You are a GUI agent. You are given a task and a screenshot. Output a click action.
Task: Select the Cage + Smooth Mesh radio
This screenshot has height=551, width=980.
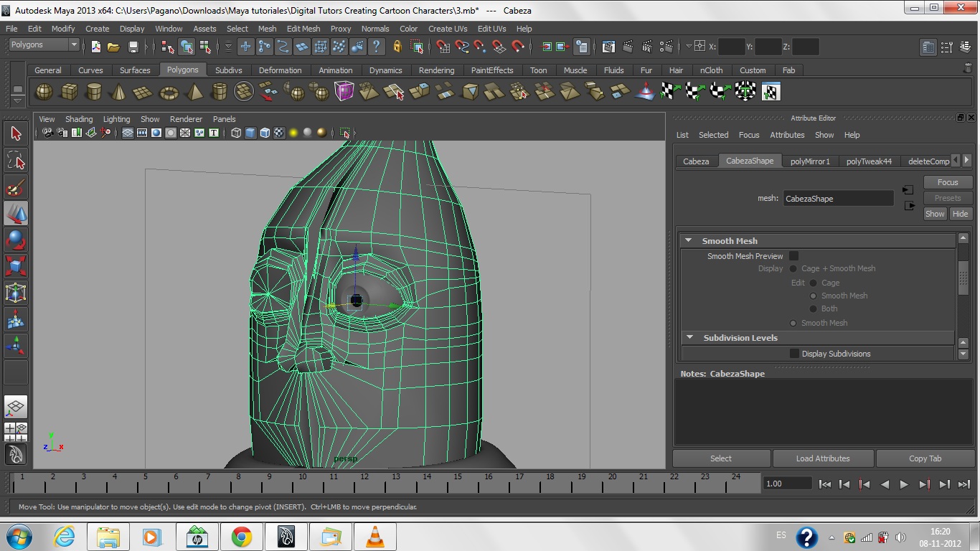pos(793,268)
